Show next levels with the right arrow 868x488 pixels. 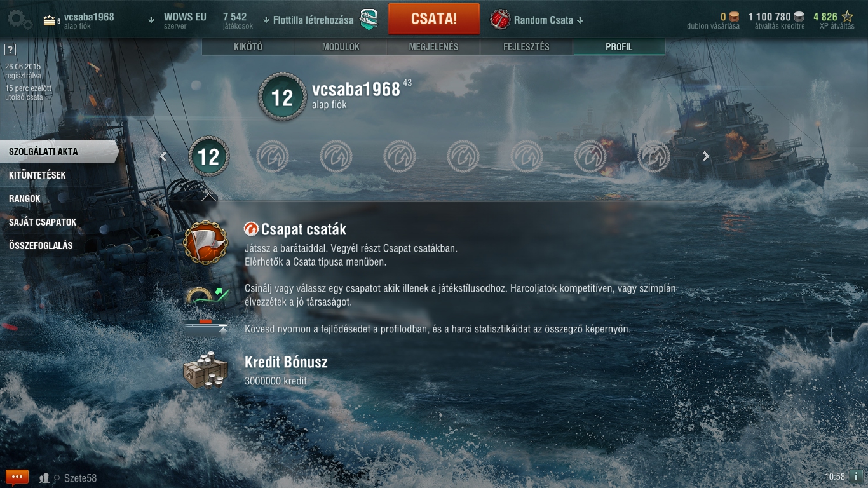coord(705,156)
